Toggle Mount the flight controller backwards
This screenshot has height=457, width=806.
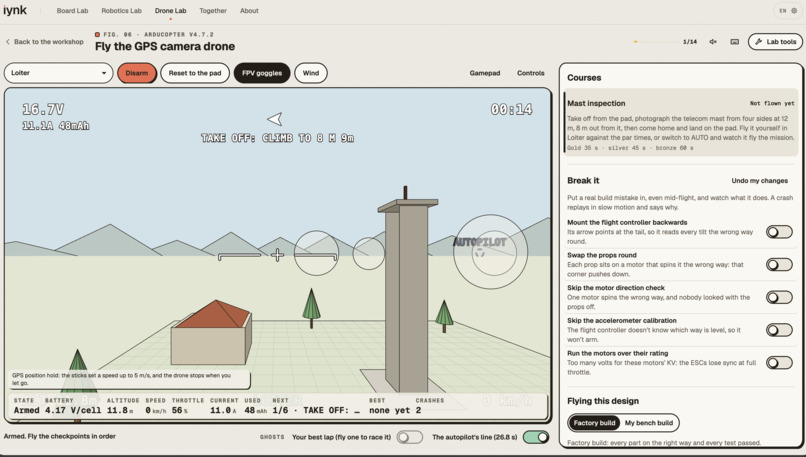779,232
